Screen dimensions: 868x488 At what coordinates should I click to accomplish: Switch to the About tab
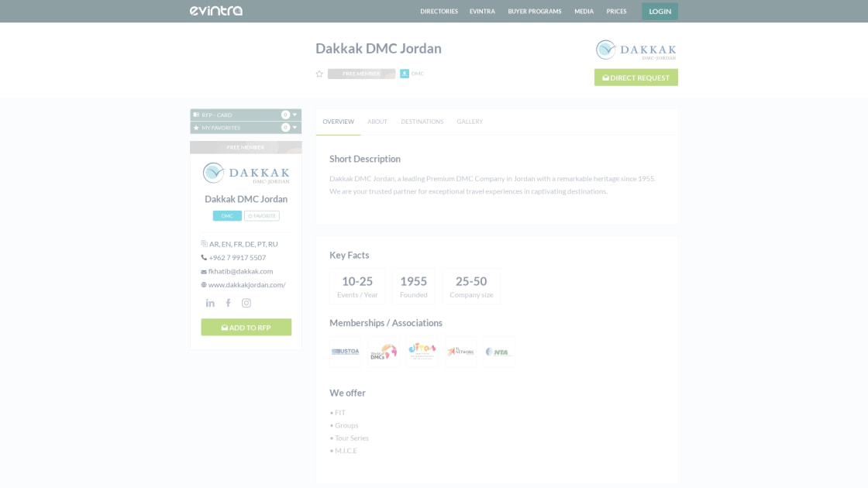(x=377, y=122)
